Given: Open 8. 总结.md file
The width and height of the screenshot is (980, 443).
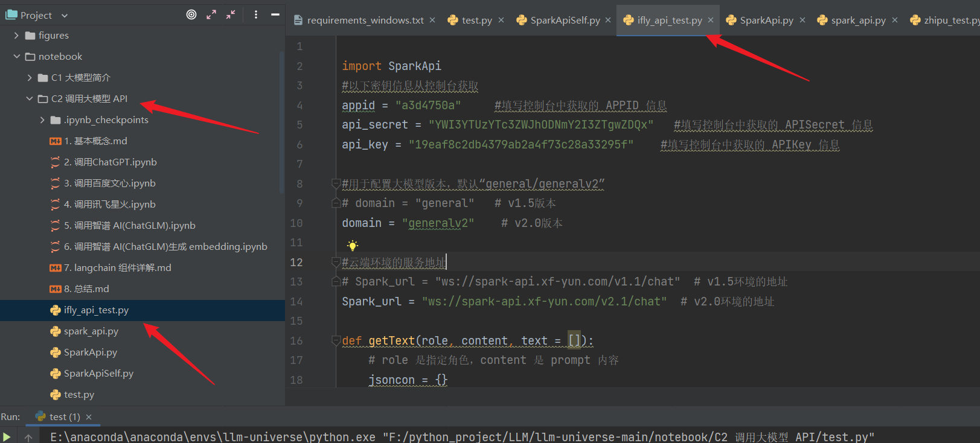Looking at the screenshot, I should pos(79,289).
